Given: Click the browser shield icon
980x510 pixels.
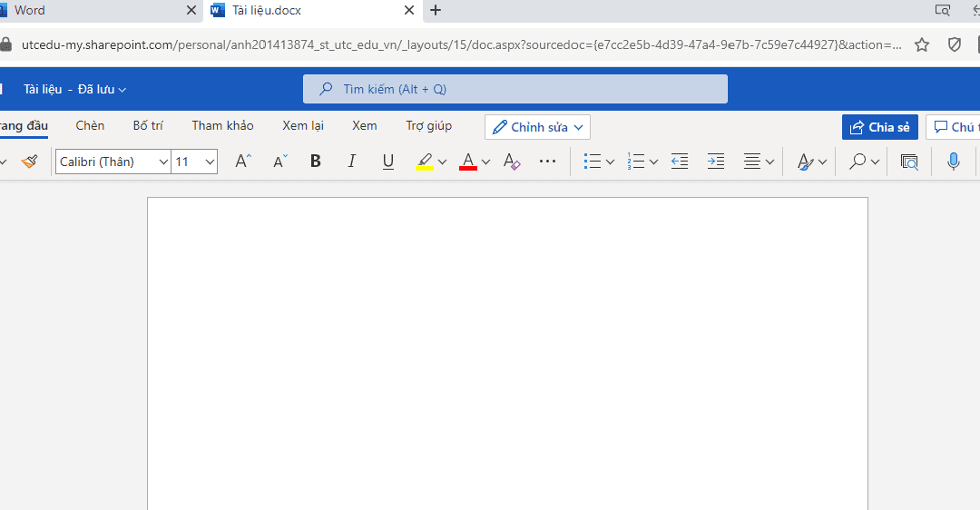Looking at the screenshot, I should [x=955, y=44].
